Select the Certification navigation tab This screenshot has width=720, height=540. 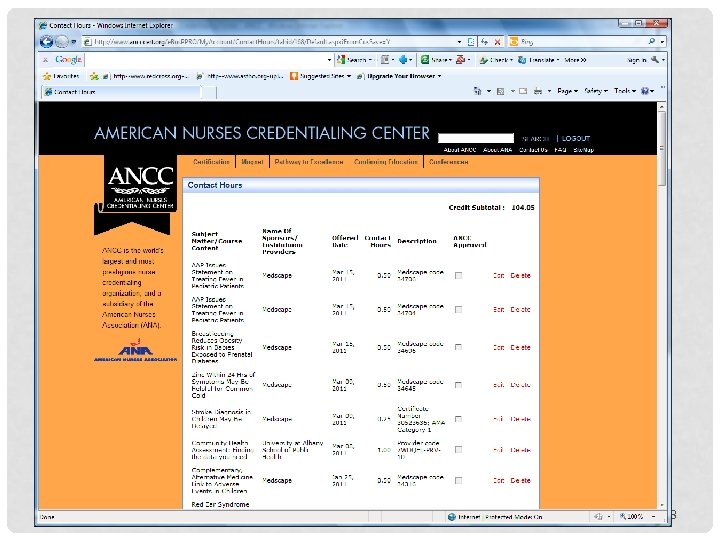tap(211, 162)
